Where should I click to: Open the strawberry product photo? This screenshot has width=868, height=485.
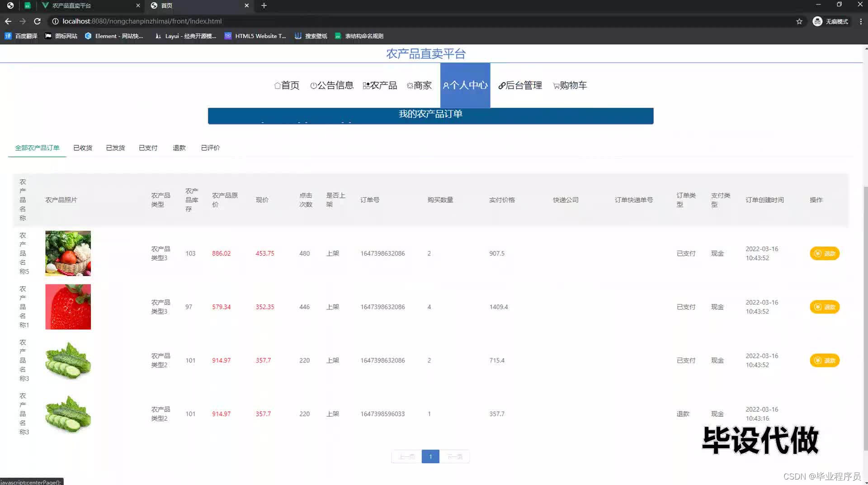[x=68, y=307]
